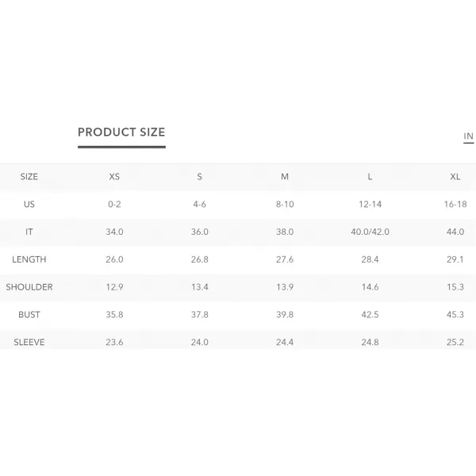The image size is (476, 476).
Task: Select the XL size column header
Action: tap(455, 177)
